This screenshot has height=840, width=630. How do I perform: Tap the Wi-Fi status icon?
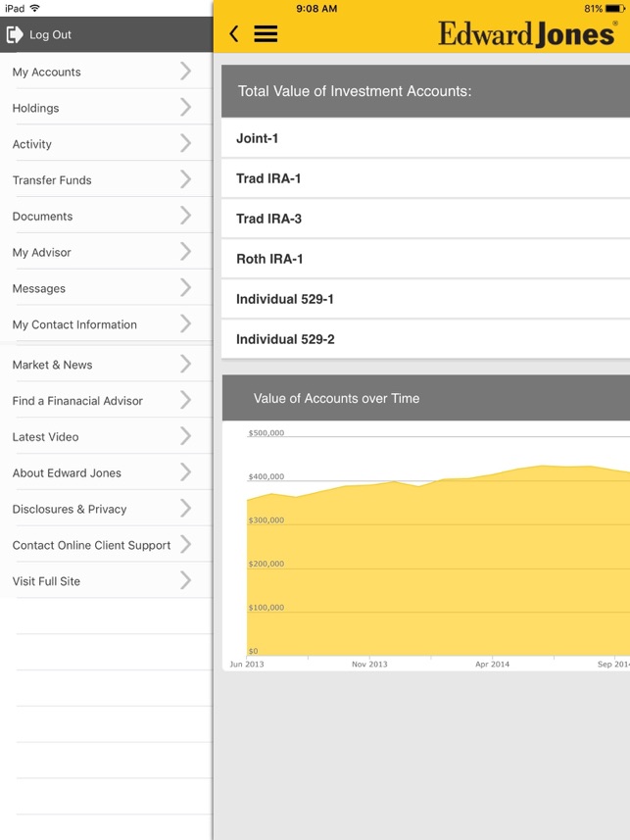(x=35, y=8)
